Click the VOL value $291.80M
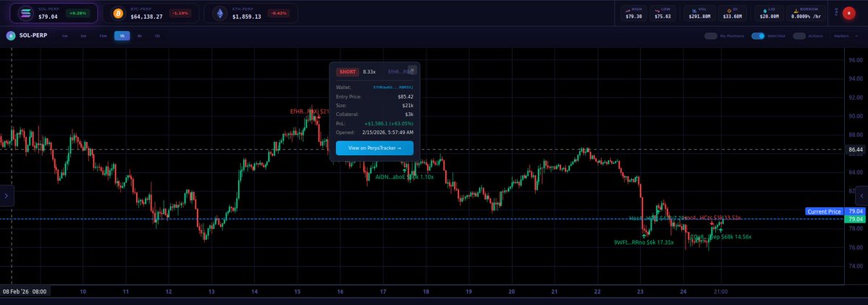Image resolution: width=868 pixels, height=305 pixels. coord(700,17)
